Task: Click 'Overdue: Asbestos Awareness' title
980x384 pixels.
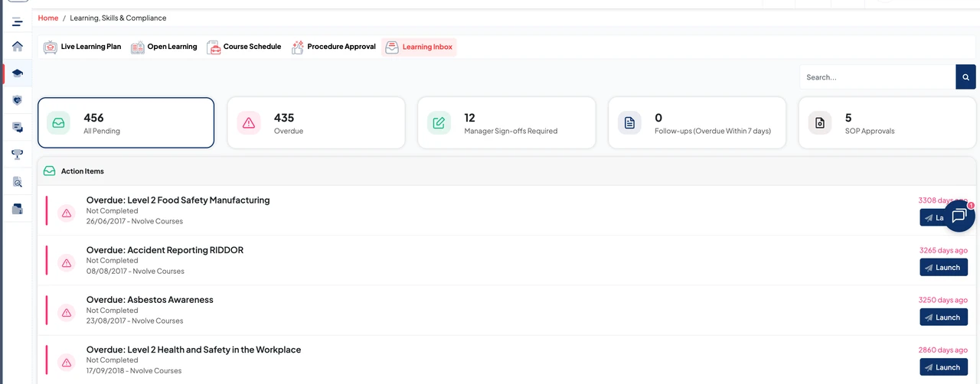Action: pos(149,300)
